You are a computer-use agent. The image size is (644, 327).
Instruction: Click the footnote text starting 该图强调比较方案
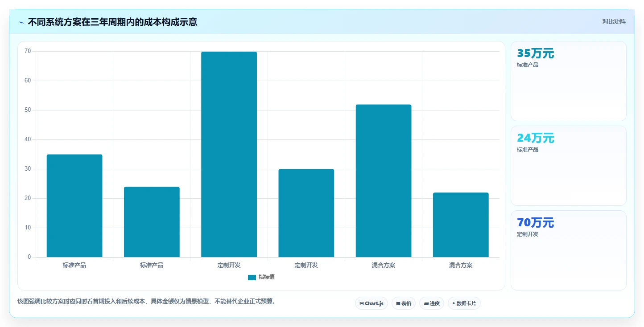point(148,302)
